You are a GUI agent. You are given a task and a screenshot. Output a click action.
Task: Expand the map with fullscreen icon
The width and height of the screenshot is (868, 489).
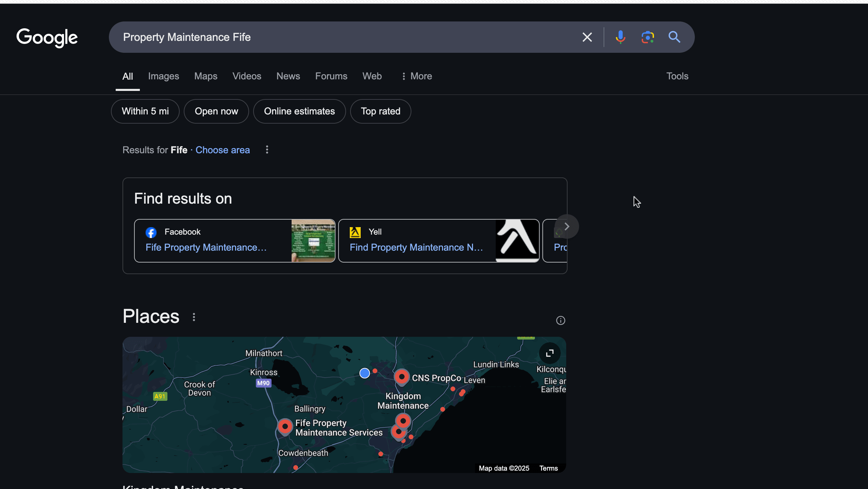click(x=550, y=353)
